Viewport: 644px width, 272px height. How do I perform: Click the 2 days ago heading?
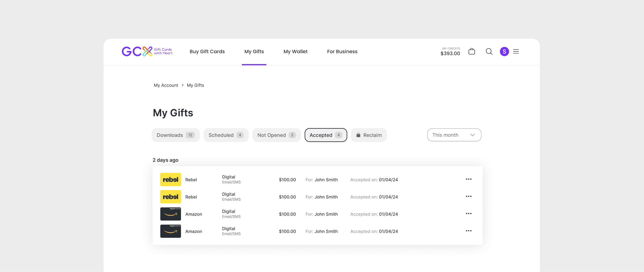[x=165, y=160]
